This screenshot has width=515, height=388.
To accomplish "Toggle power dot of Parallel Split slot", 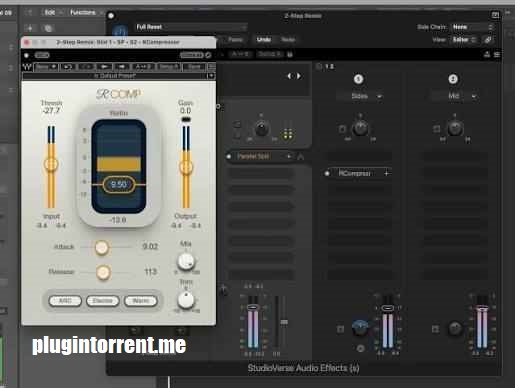I will (229, 156).
